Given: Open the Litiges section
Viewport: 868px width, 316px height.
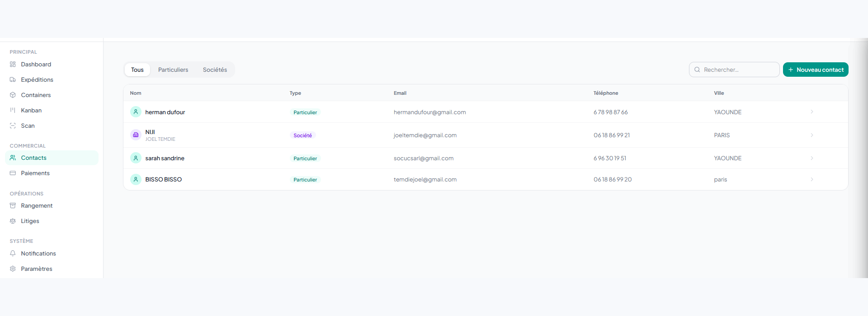Looking at the screenshot, I should click(x=52, y=221).
